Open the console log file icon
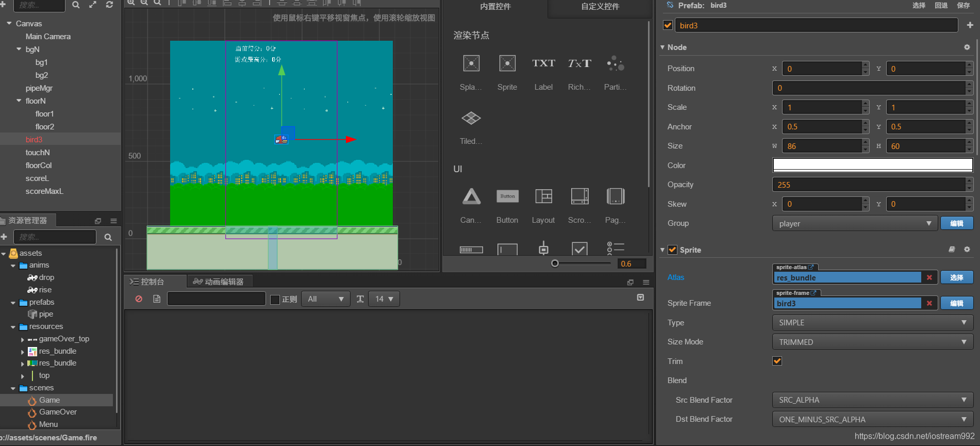The width and height of the screenshot is (980, 446). click(x=157, y=299)
